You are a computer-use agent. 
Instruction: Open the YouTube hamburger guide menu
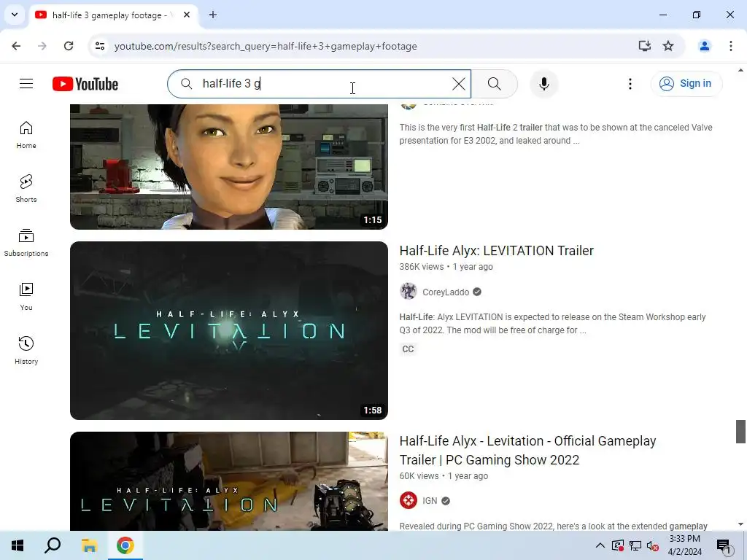coord(26,84)
